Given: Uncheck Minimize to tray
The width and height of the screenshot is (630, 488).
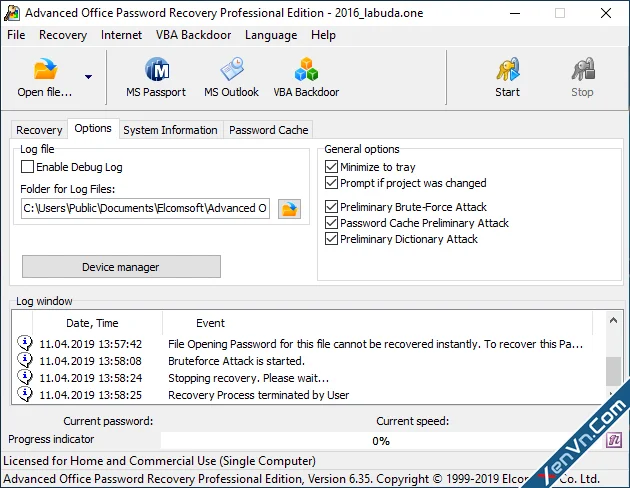Looking at the screenshot, I should pos(331,167).
